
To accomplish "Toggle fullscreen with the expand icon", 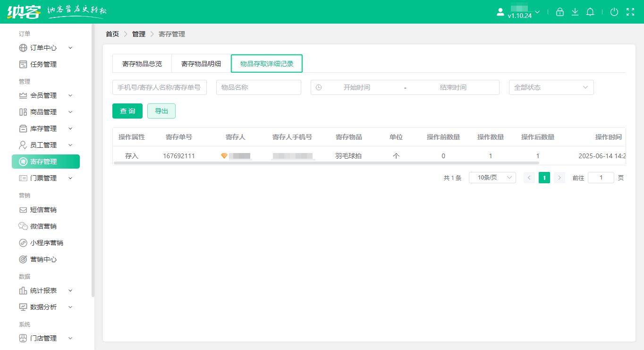I will (630, 12).
